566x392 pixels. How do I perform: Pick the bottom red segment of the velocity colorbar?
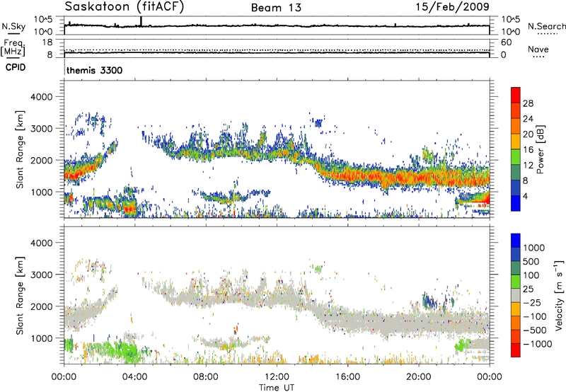pyautogui.click(x=516, y=350)
